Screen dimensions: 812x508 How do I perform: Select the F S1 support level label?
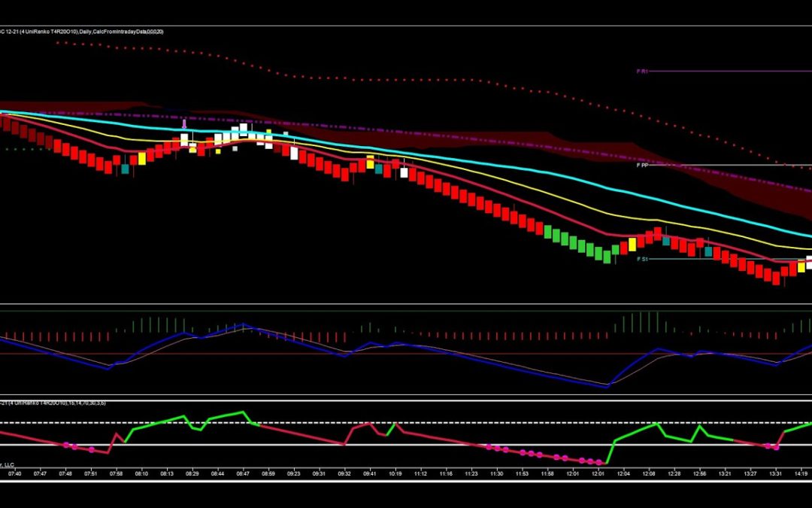(x=642, y=259)
